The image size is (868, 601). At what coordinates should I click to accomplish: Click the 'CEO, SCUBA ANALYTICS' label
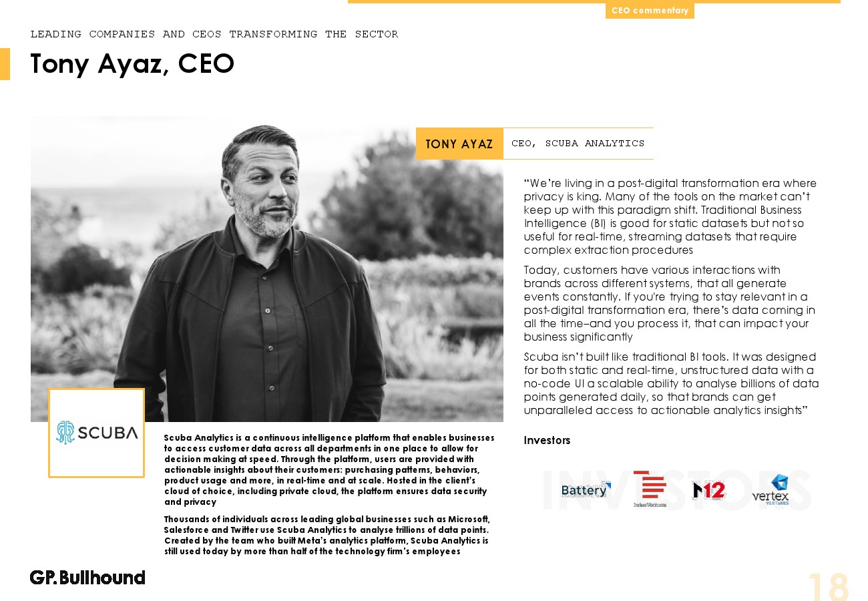tap(578, 144)
